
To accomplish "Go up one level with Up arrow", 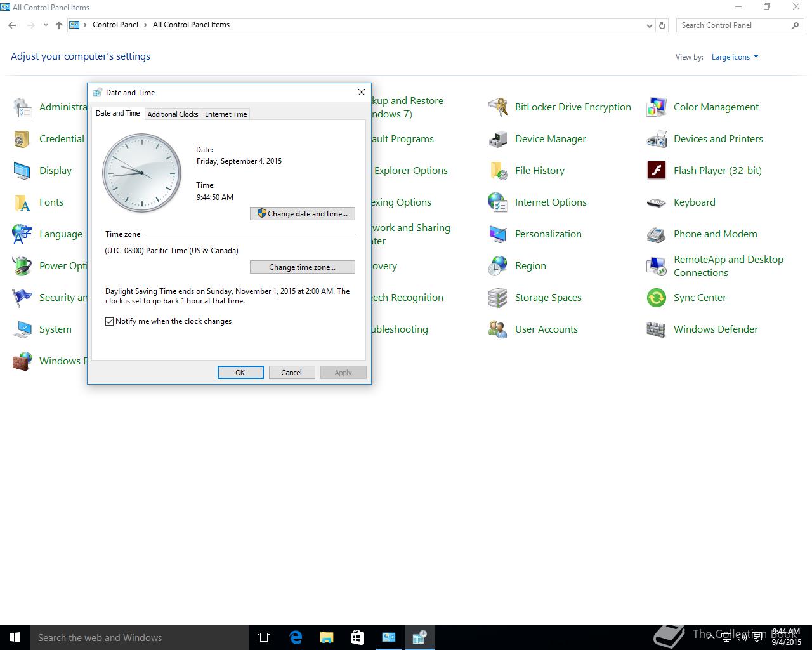I will 59,25.
